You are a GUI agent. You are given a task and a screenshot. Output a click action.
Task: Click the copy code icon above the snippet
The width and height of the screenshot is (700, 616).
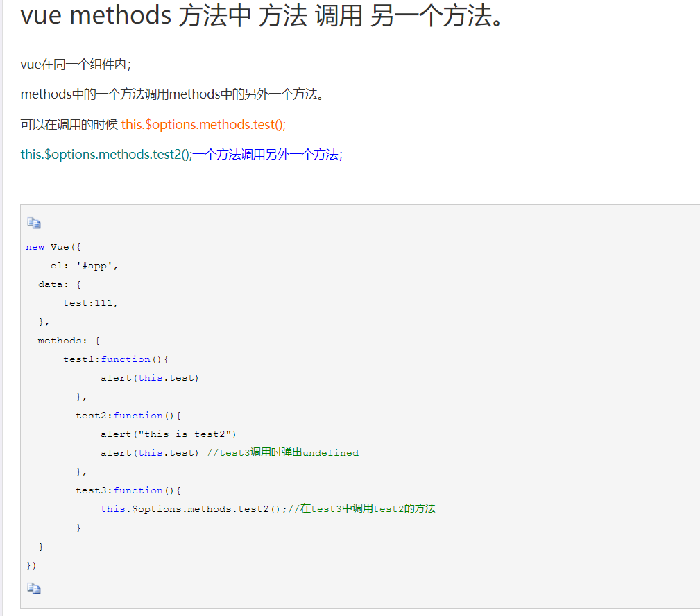33,222
